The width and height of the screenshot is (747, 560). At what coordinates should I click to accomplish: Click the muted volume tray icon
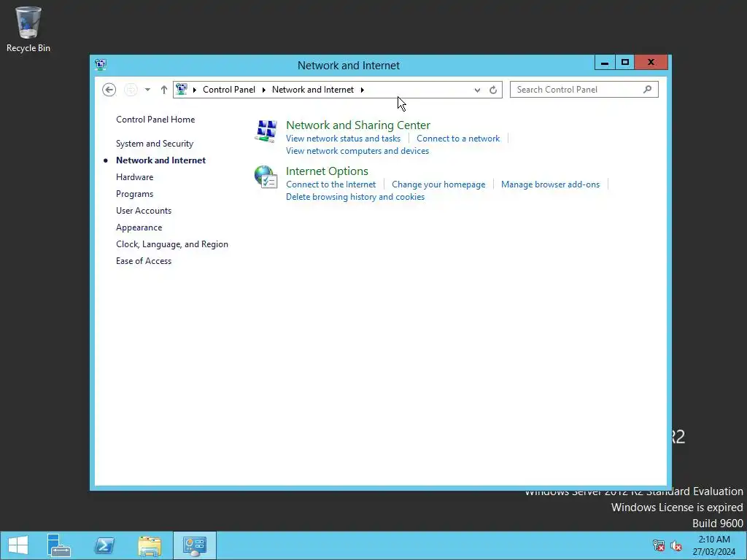click(676, 545)
